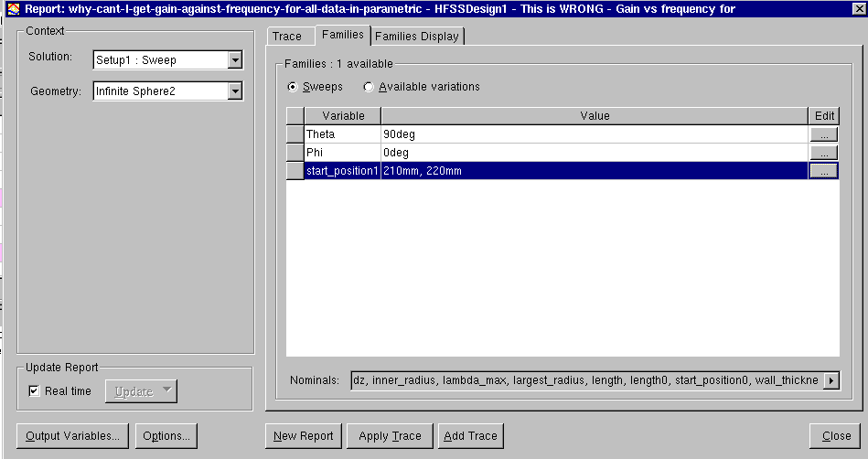Click the Apply Trace button
This screenshot has height=459, width=868.
click(x=390, y=436)
